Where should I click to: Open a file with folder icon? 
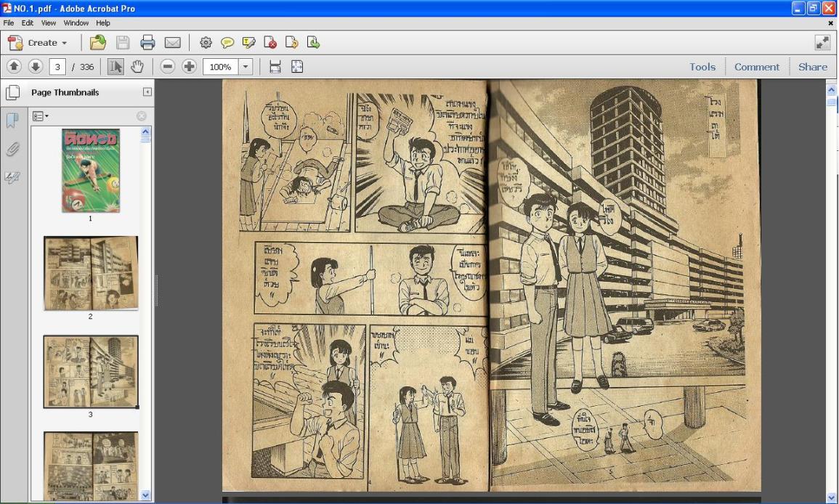tap(98, 42)
